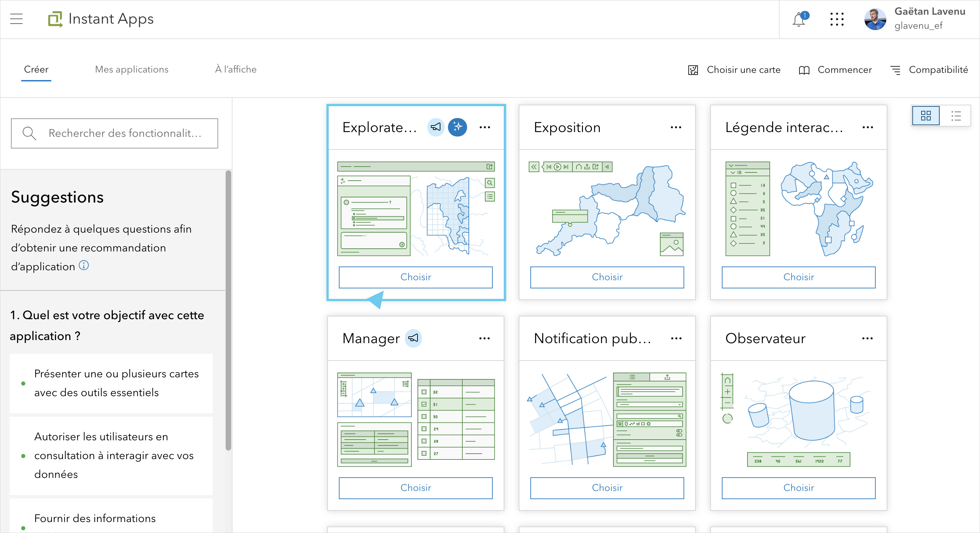Screen dimensions: 980x533
Task: Open more options for Notification publique card
Action: click(x=676, y=338)
